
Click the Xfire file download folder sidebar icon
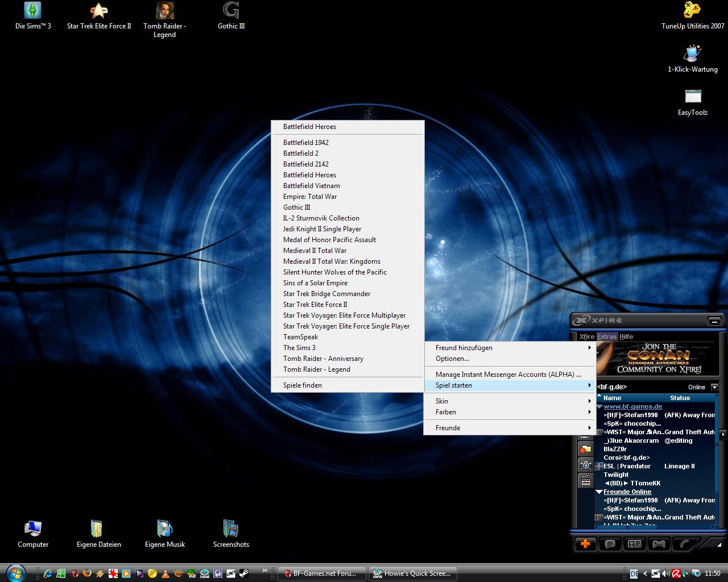point(585,450)
